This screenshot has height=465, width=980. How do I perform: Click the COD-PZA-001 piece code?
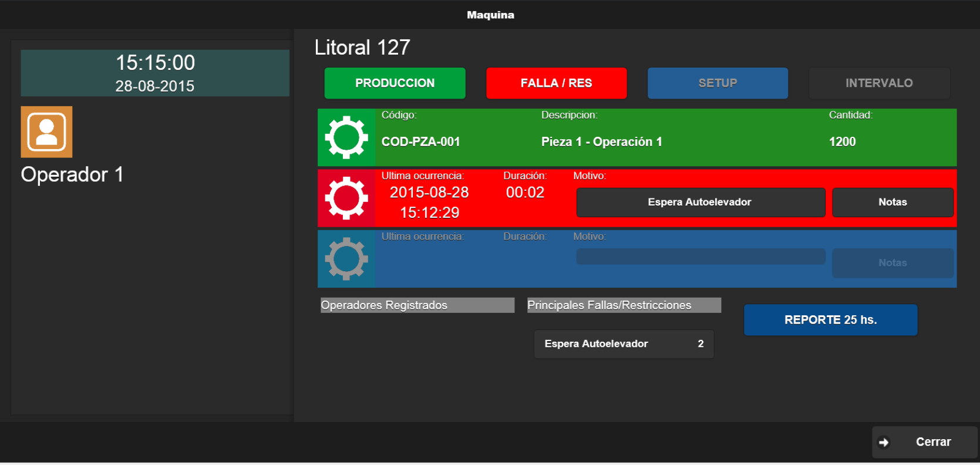point(420,142)
